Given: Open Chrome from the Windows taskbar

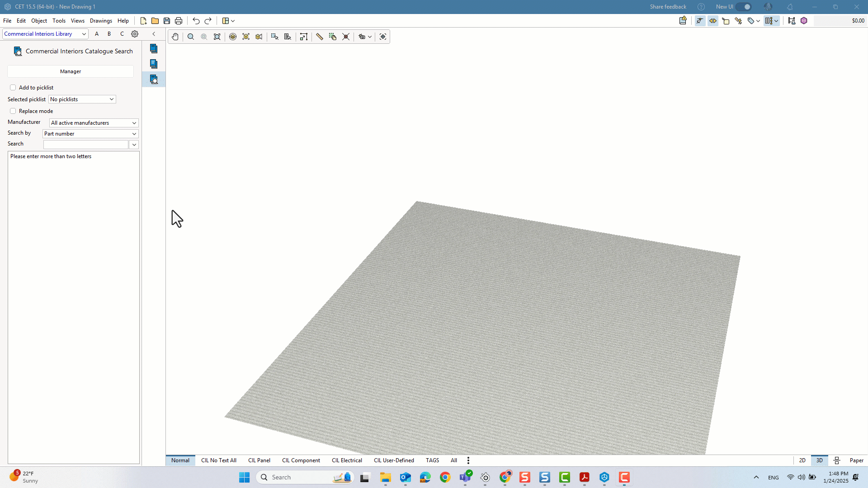Looking at the screenshot, I should (x=445, y=477).
